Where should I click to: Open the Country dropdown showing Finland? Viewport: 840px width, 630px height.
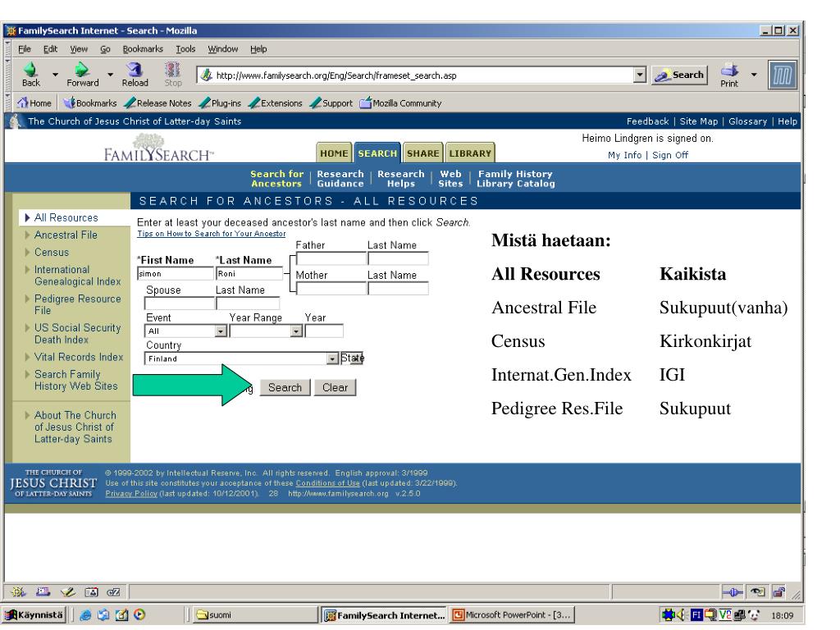coord(333,358)
